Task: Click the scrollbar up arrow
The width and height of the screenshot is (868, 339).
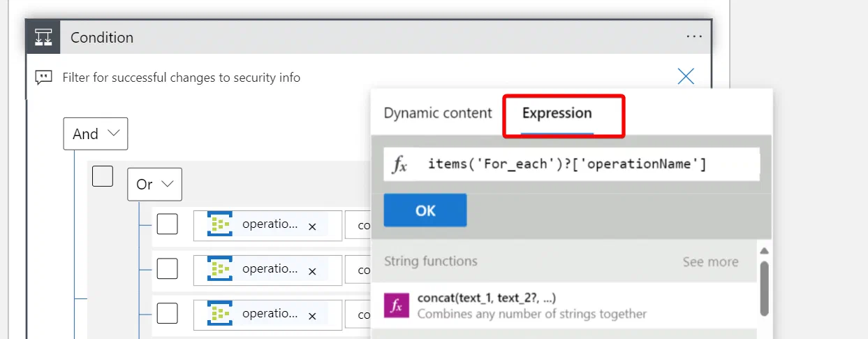Action: (x=764, y=251)
